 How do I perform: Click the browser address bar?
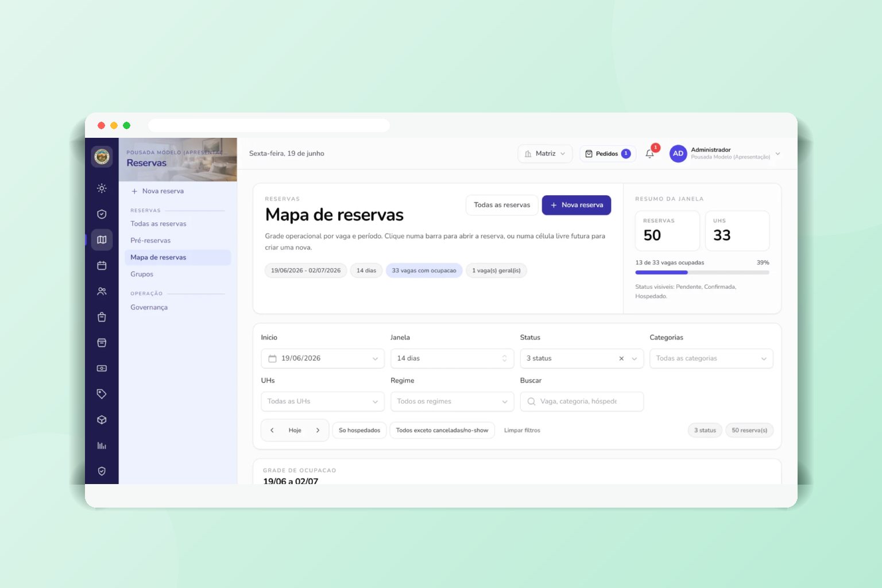pyautogui.click(x=269, y=125)
